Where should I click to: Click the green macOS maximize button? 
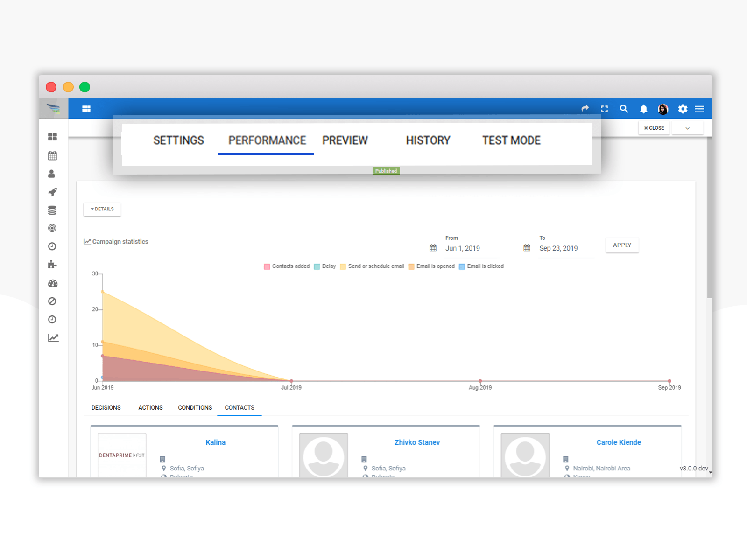(85, 87)
